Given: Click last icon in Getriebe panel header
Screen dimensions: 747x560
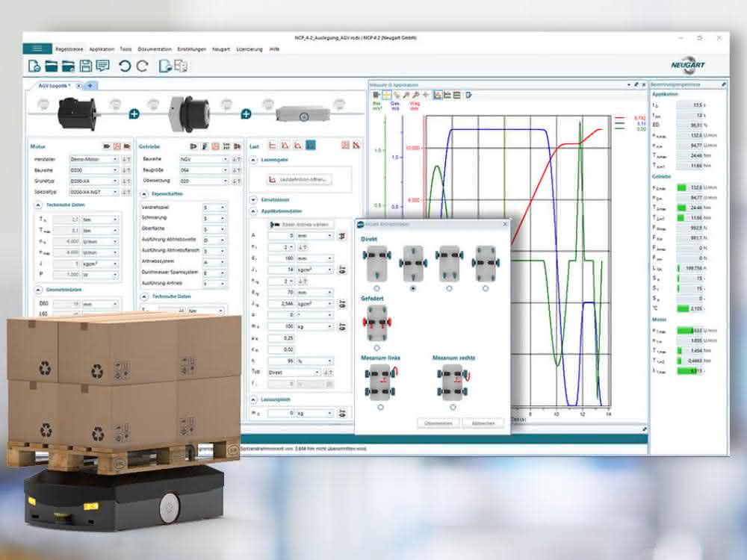Looking at the screenshot, I should 238,146.
